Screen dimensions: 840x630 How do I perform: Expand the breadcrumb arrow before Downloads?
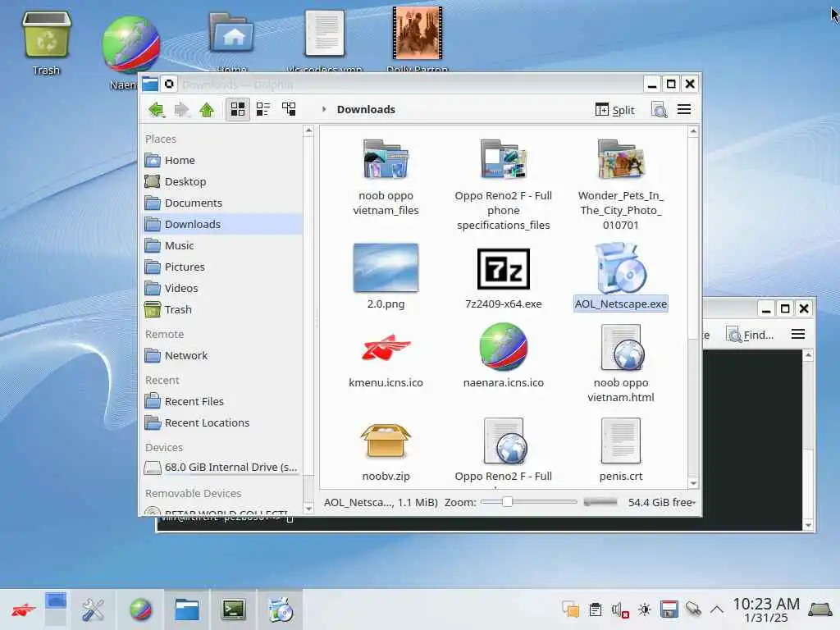[324, 109]
